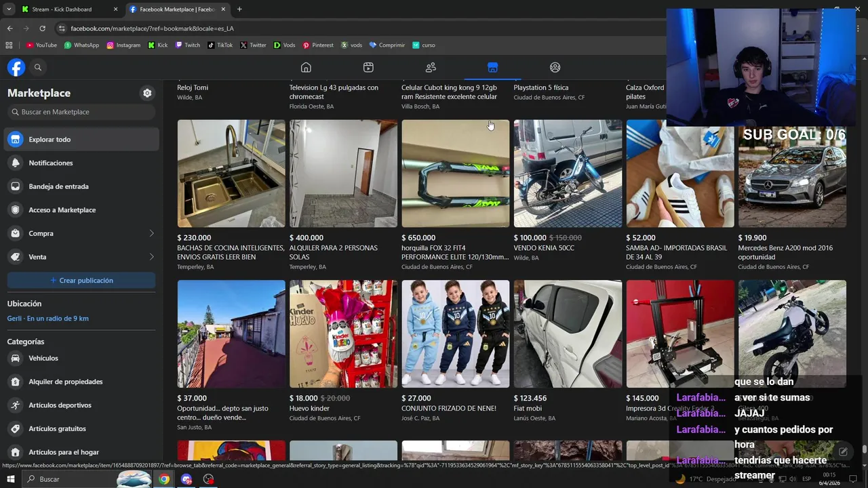Open Alquiler de propiedades category
868x488 pixels.
point(81,382)
